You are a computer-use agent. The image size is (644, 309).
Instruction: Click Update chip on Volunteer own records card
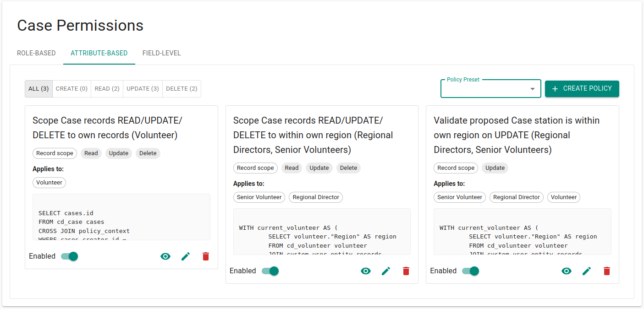119,153
